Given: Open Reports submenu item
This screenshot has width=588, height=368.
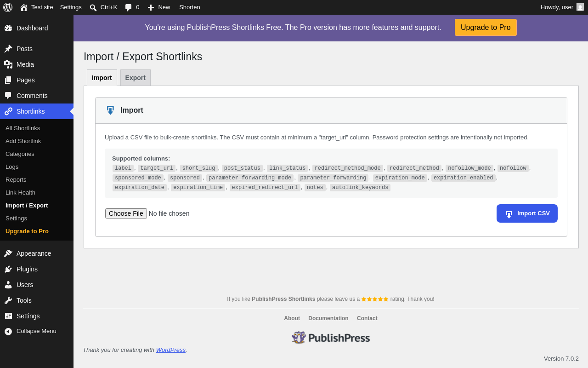Looking at the screenshot, I should (x=16, y=179).
